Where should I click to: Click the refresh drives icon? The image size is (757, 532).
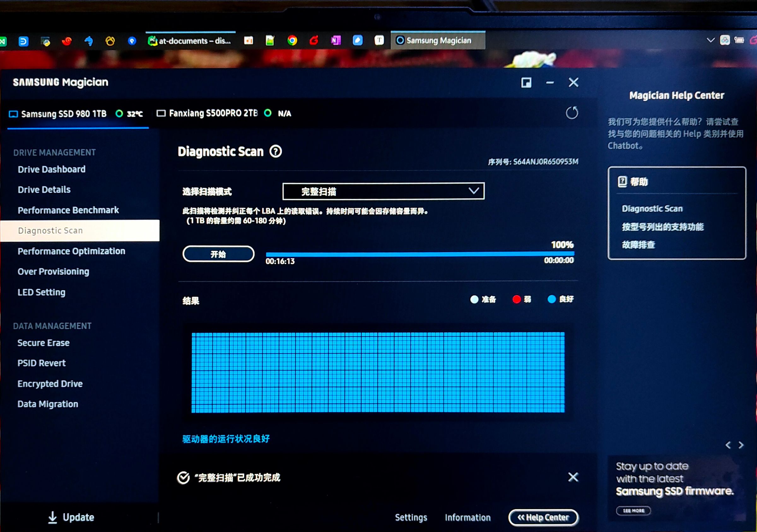(x=572, y=113)
